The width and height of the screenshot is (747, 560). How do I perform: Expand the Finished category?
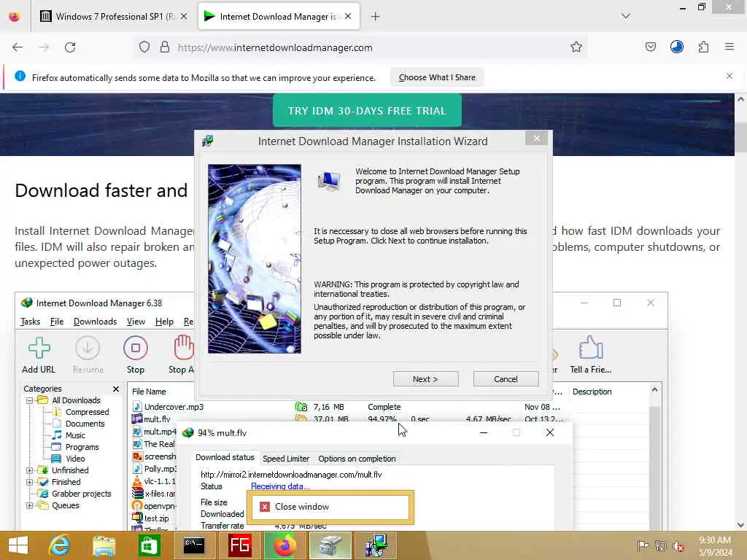[29, 482]
